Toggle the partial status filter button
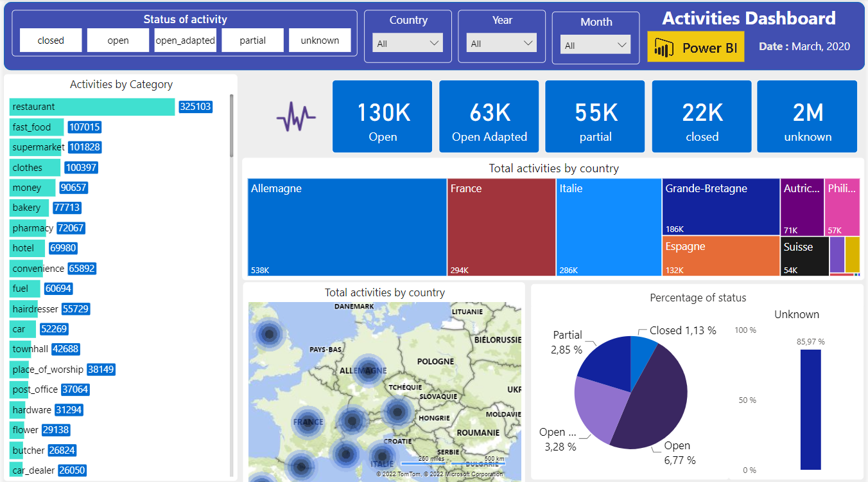Screen dimensions: 868x482 tap(253, 40)
